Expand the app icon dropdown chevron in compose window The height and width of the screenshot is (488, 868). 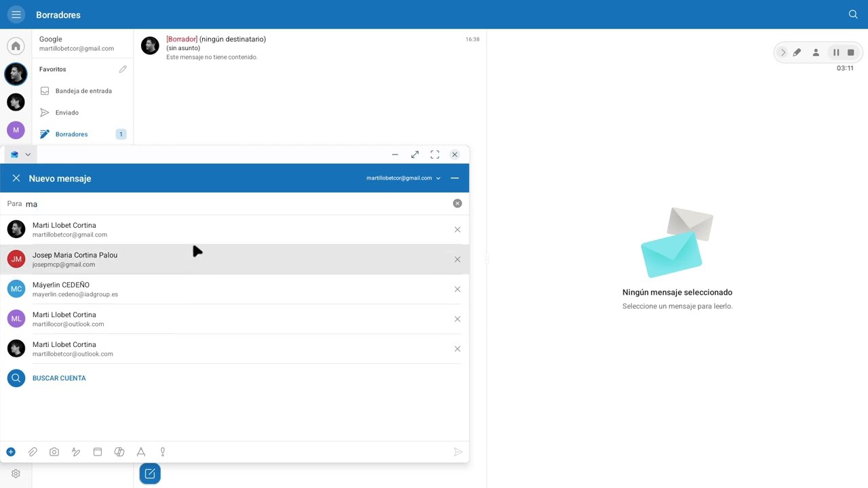pos(28,155)
